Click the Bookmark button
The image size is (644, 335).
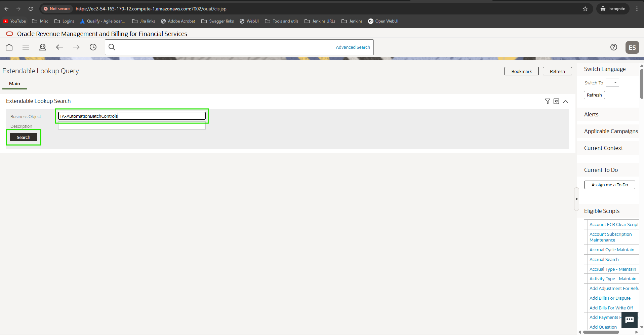click(x=521, y=71)
